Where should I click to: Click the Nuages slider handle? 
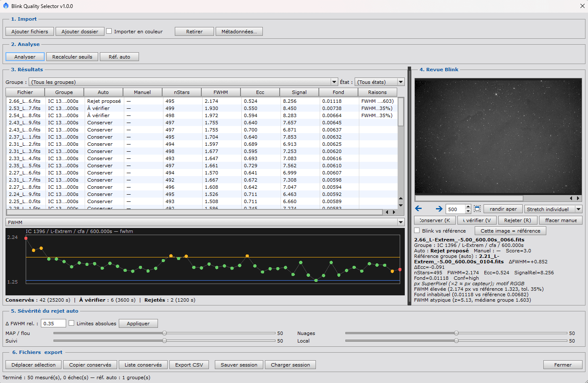[456, 333]
